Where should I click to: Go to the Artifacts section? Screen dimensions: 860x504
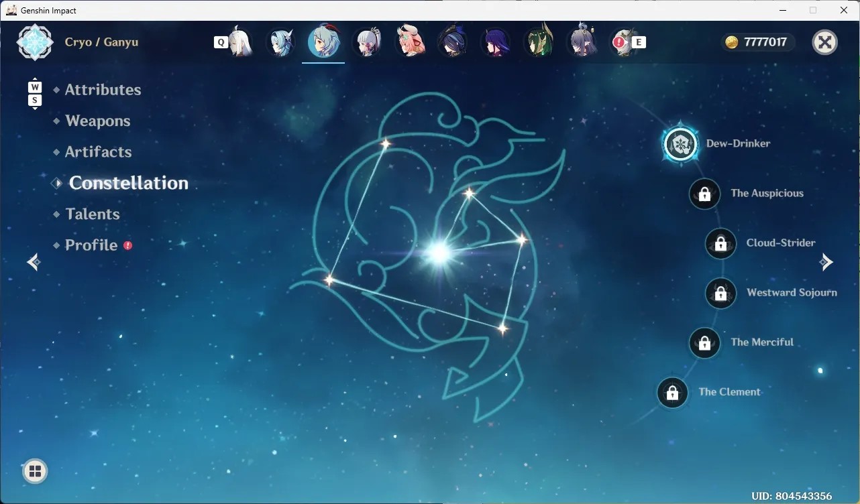coord(98,152)
